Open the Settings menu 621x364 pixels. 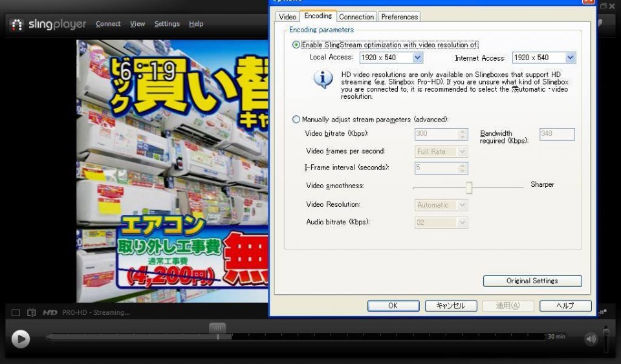pyautogui.click(x=167, y=24)
